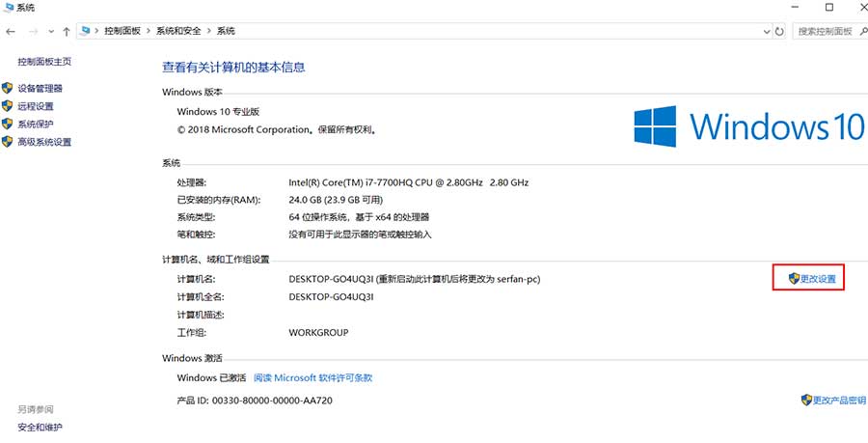Screen dimensions: 868x443
Task: Click 更改产品密钥 link
Action: pyautogui.click(x=839, y=401)
